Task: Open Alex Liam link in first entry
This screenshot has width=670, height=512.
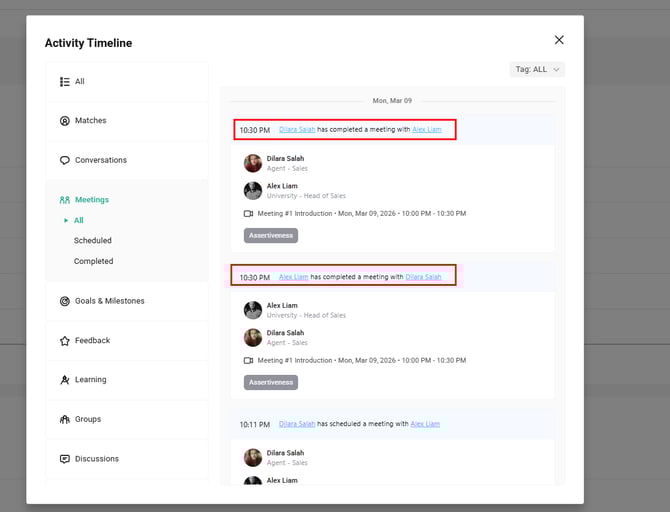Action: coord(426,130)
